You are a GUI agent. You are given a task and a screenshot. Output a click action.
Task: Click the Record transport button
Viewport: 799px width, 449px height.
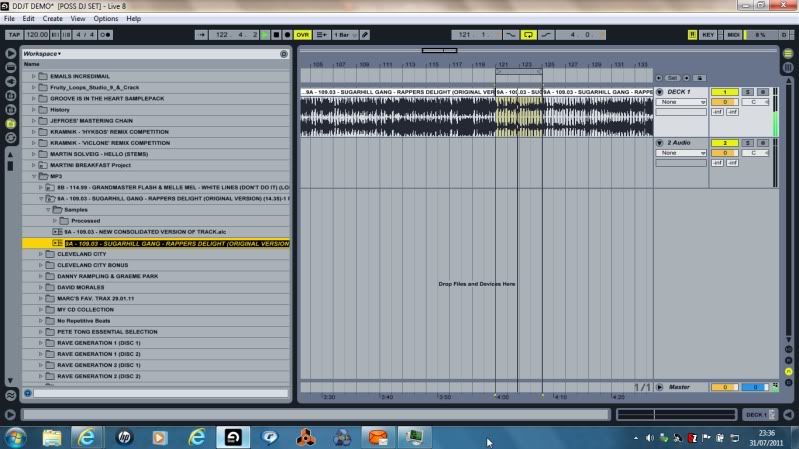(286, 34)
